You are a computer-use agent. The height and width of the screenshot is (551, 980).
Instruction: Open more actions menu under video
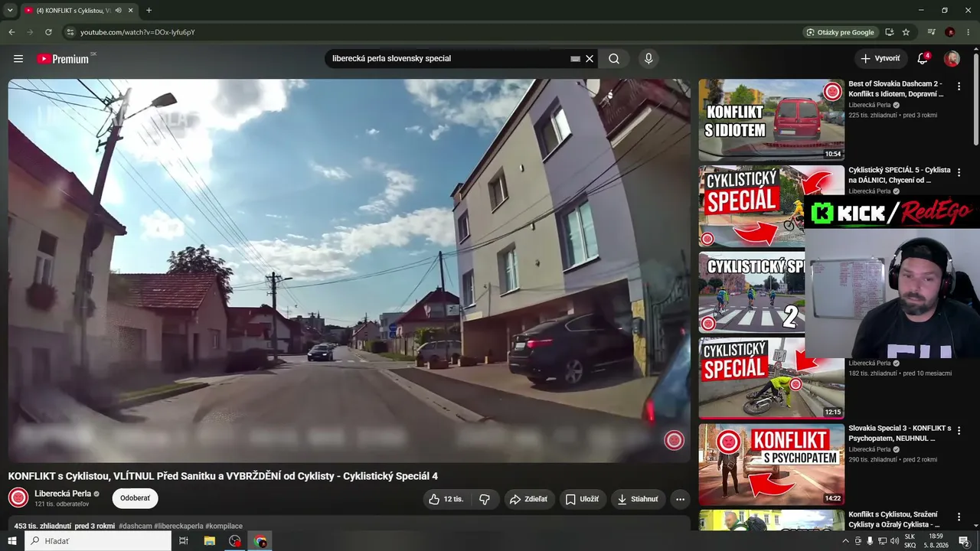click(x=680, y=499)
